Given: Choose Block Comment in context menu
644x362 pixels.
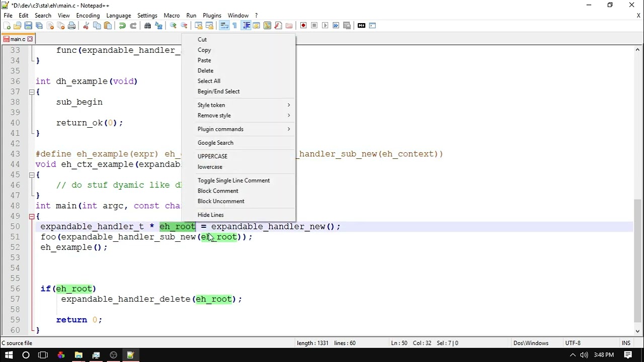Looking at the screenshot, I should point(238,191).
